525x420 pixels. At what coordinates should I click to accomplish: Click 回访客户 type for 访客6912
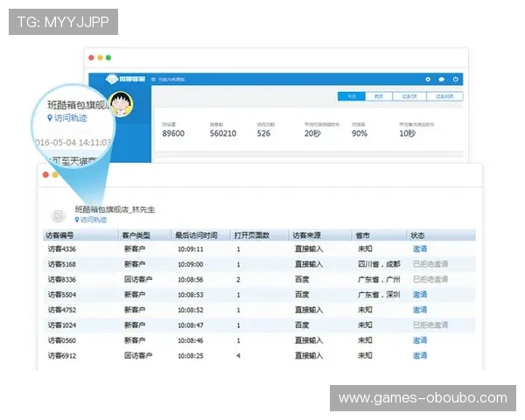[138, 355]
